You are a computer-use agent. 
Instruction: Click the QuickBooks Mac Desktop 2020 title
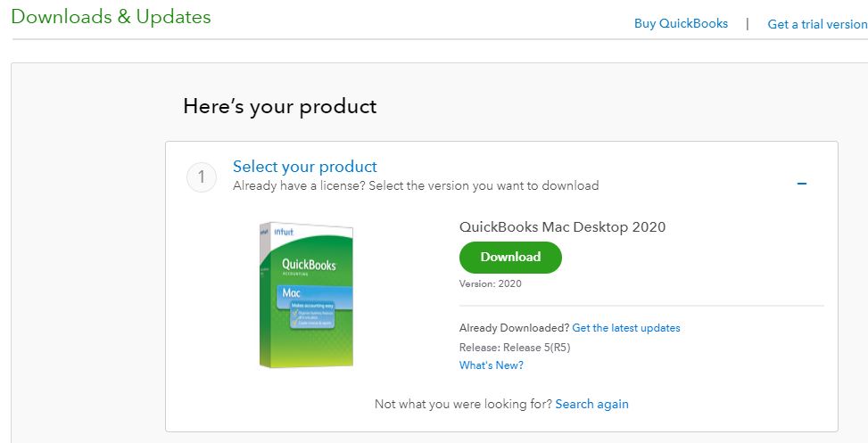pyautogui.click(x=562, y=226)
